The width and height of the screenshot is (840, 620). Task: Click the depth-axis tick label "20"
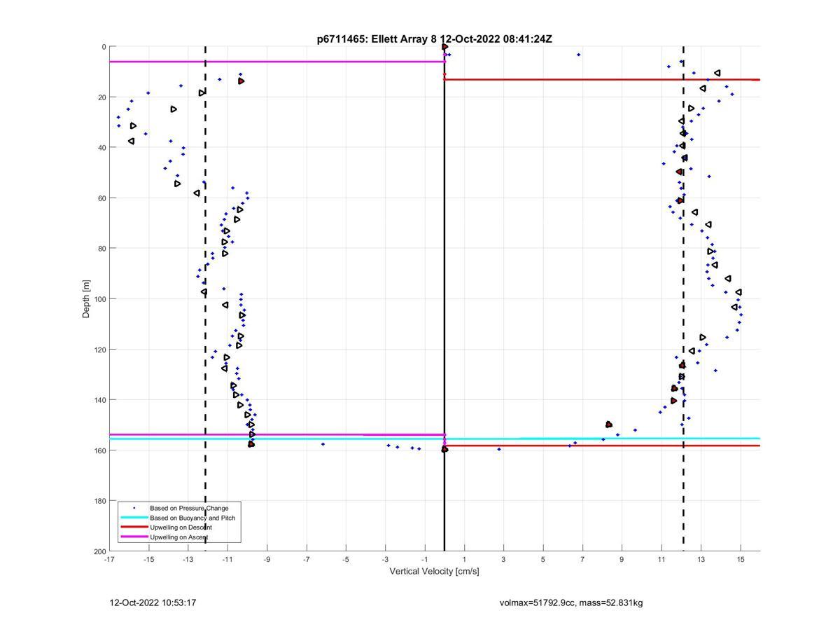pos(102,97)
